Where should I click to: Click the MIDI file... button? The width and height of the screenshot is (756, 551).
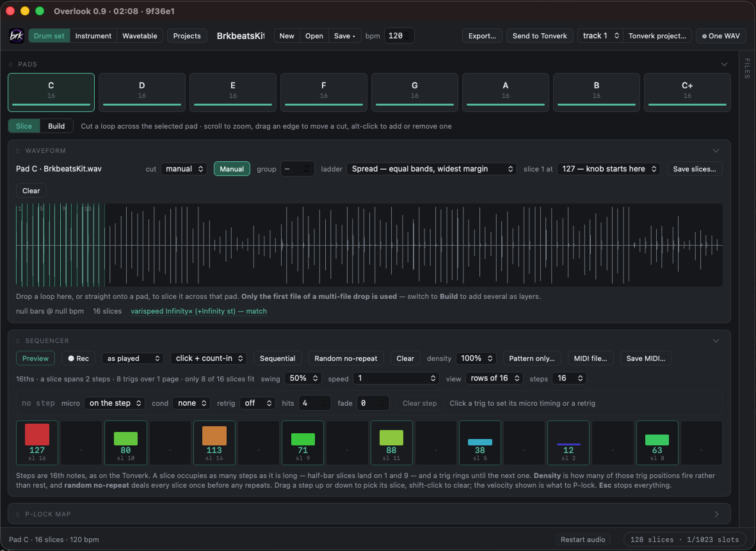[x=590, y=358]
